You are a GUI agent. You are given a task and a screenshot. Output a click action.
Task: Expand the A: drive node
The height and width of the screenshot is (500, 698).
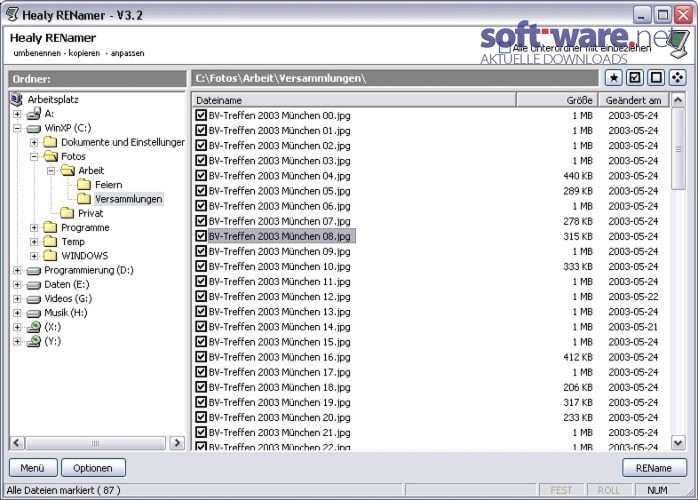(17, 114)
